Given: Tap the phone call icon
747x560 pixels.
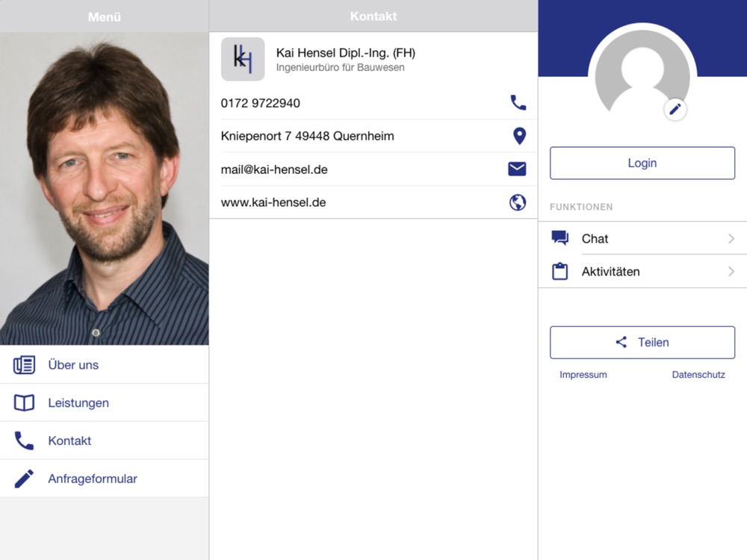Looking at the screenshot, I should point(518,102).
